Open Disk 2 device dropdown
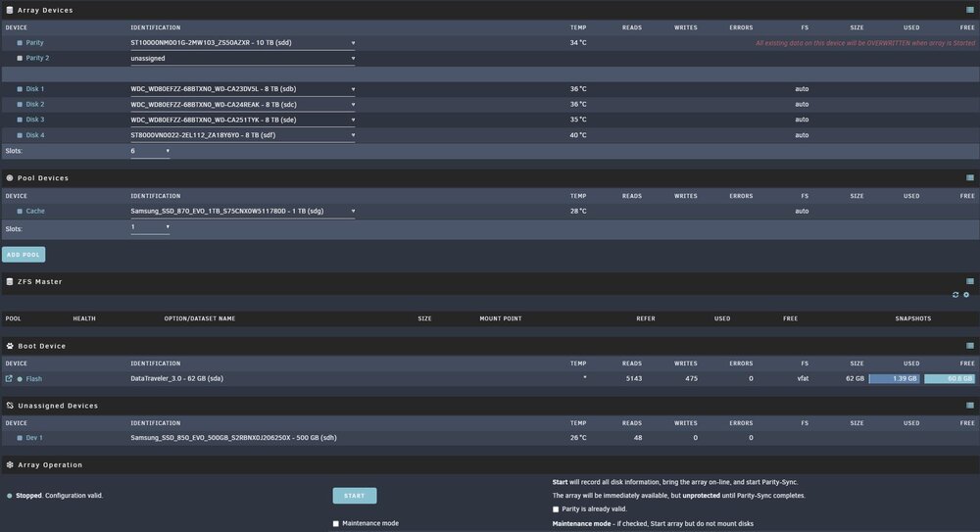This screenshot has width=980, height=532. pyautogui.click(x=242, y=105)
